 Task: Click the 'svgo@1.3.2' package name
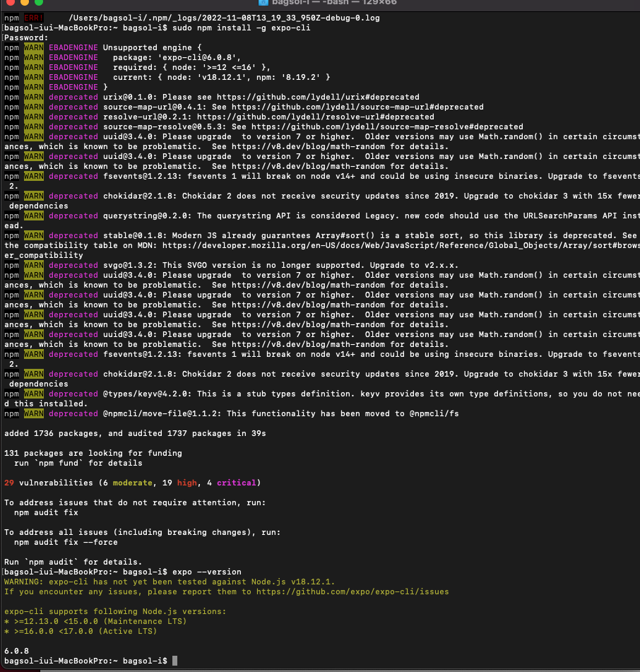click(130, 265)
